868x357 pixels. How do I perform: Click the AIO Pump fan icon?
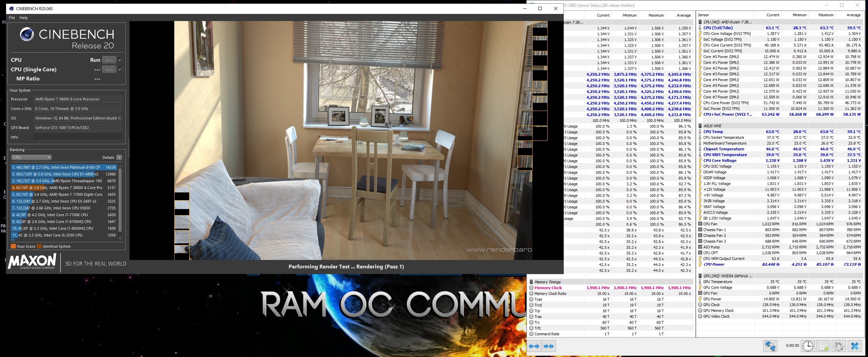[700, 247]
